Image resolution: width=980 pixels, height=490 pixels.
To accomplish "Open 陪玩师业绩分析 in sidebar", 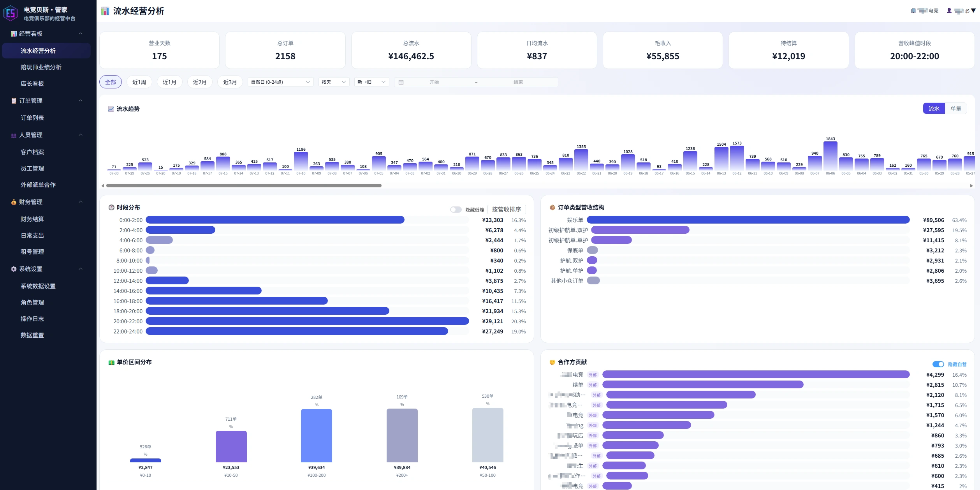I will tap(46, 67).
